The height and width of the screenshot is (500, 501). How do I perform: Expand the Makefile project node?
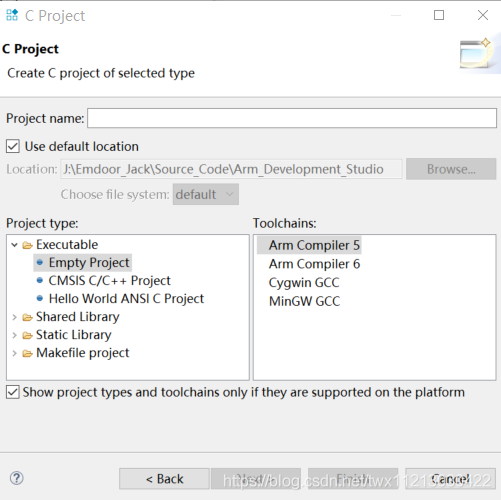point(14,353)
